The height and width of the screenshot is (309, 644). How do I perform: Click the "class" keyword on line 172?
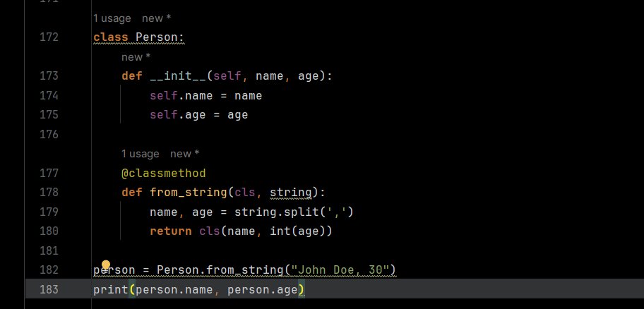point(111,37)
